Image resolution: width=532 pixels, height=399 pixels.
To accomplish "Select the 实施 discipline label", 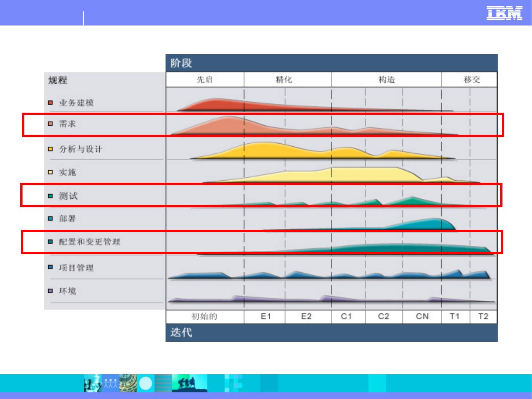I will (68, 172).
